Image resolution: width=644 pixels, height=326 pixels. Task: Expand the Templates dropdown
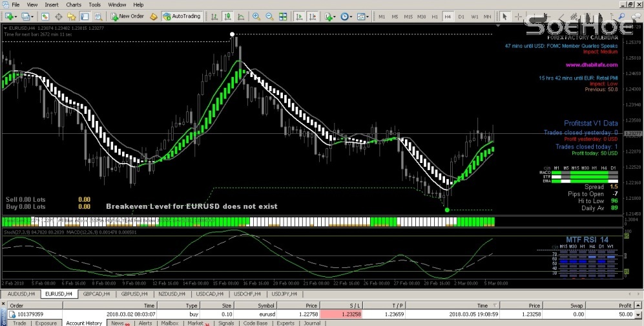click(363, 16)
